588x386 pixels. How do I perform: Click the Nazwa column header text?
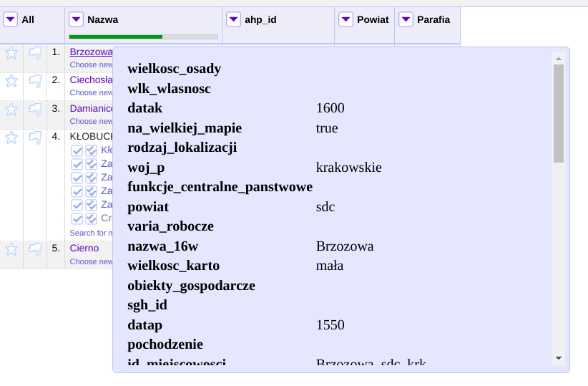[103, 19]
